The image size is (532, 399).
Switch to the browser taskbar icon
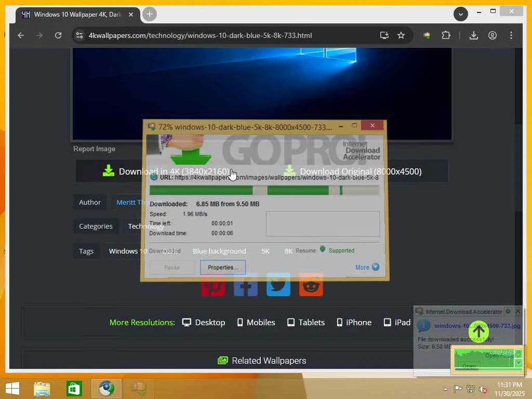pos(106,389)
